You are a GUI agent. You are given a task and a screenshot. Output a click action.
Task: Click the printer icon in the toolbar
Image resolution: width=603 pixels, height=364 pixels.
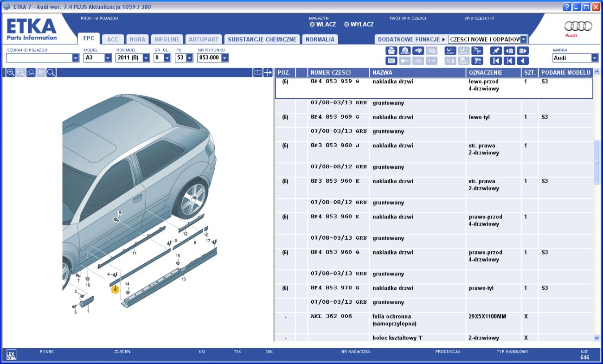391,51
